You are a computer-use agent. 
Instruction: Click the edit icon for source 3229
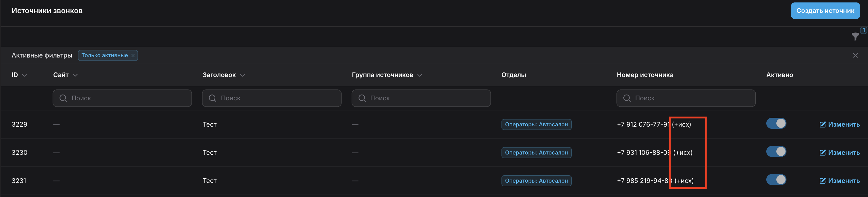(822, 125)
